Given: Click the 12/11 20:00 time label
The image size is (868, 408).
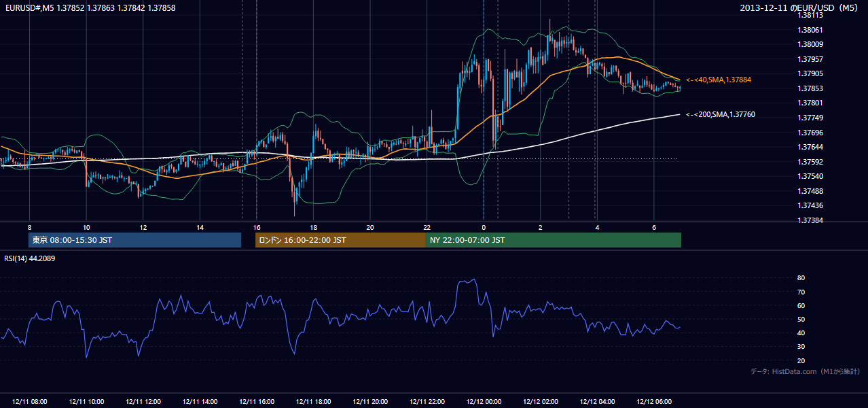Looking at the screenshot, I should tap(370, 402).
